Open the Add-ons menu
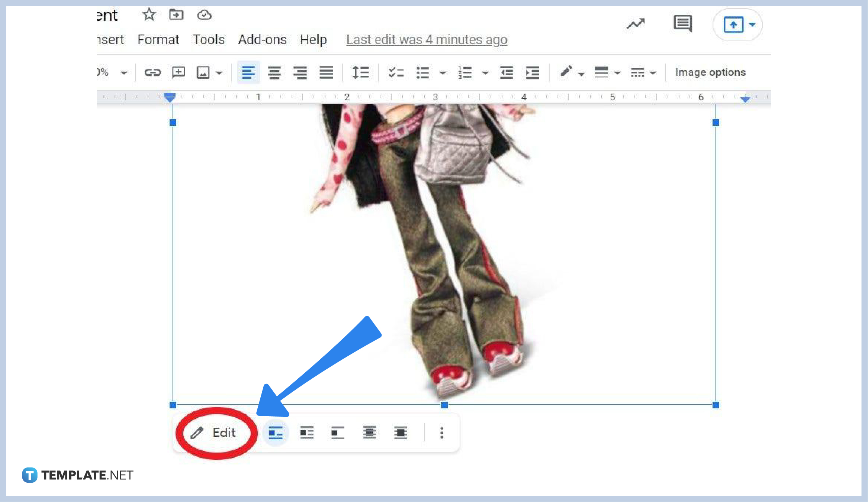 [262, 39]
